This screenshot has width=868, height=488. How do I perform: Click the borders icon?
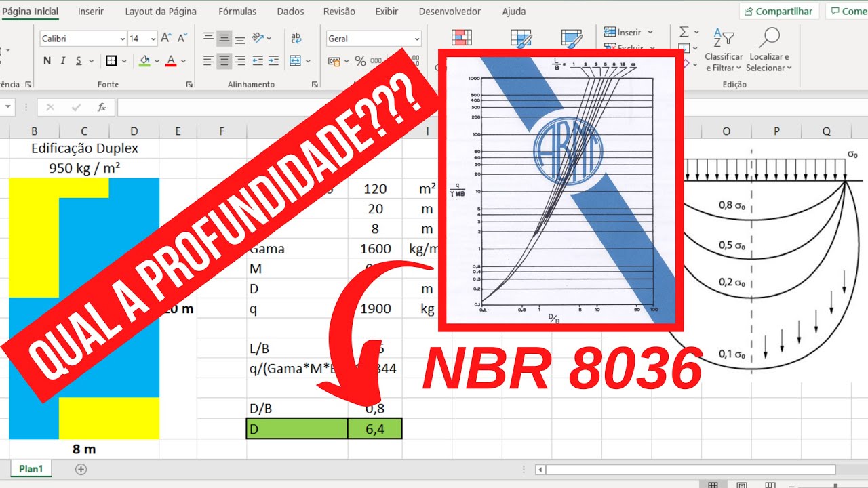[x=111, y=61]
